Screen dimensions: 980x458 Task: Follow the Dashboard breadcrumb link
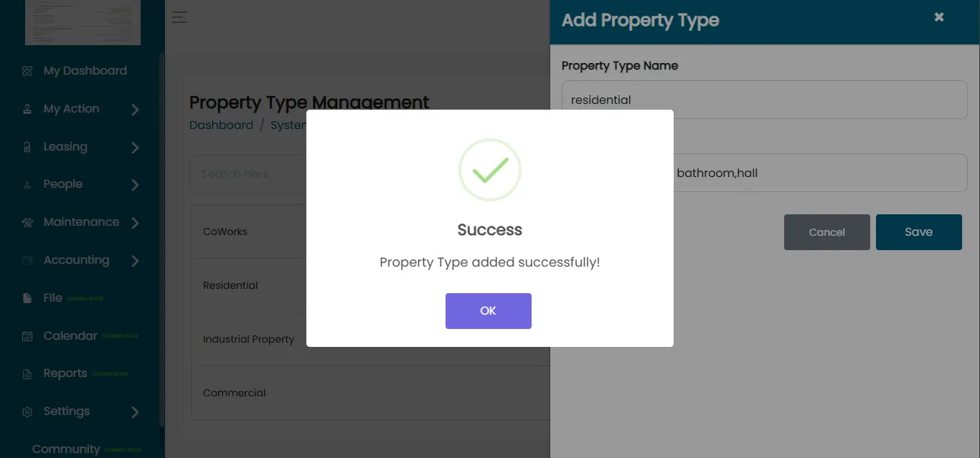221,125
